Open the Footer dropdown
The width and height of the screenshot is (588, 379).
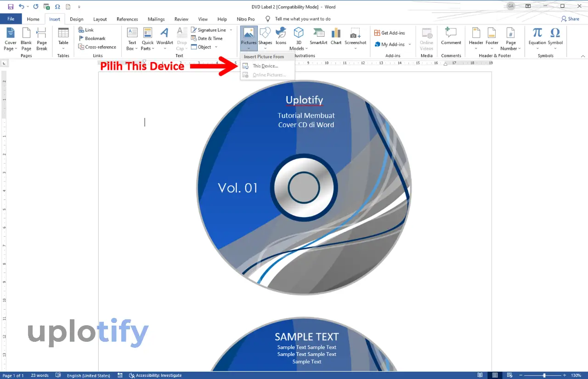(x=492, y=39)
